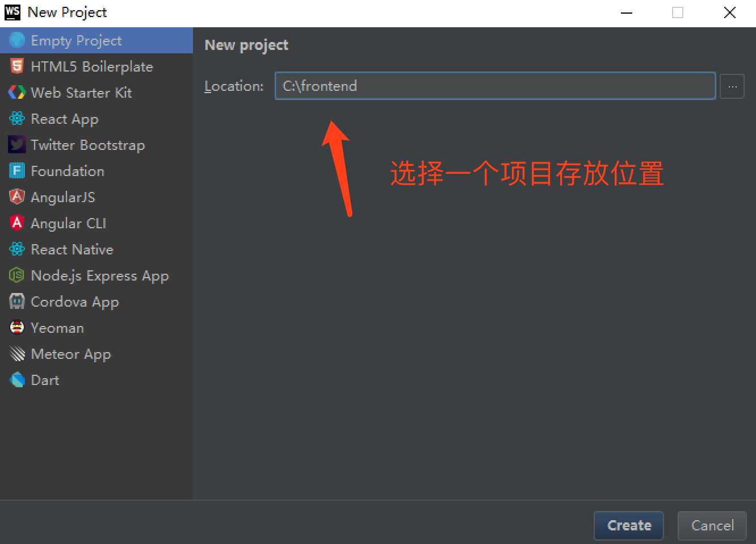Choose the AngularJS template text

pyautogui.click(x=63, y=197)
